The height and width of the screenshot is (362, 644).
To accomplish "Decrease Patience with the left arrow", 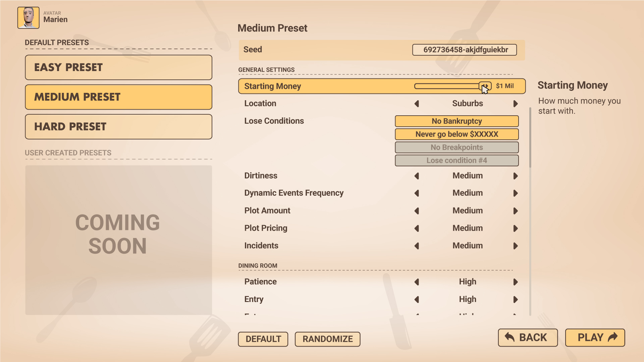I will pyautogui.click(x=417, y=282).
